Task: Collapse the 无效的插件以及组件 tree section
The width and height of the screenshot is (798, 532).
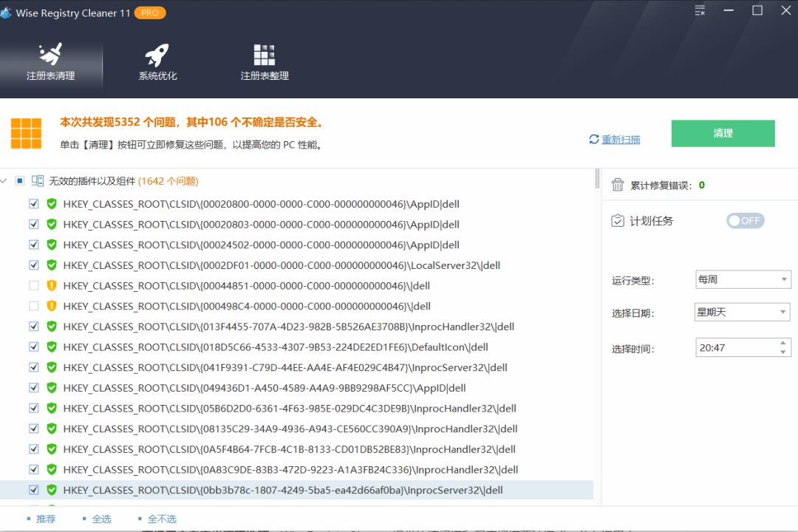Action: (x=4, y=180)
